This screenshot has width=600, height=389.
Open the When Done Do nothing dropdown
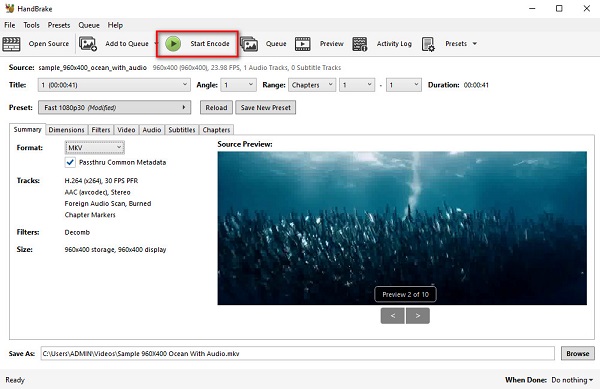pos(572,380)
